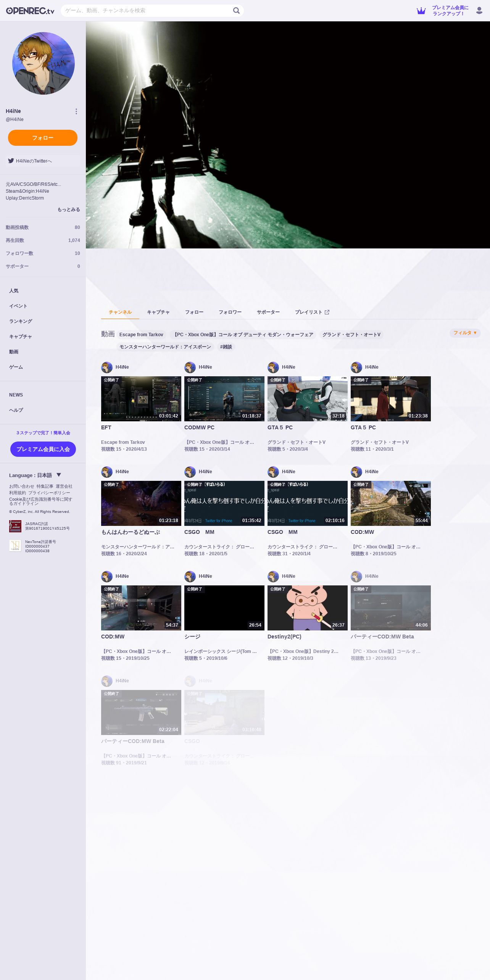
Task: Open the フィルタ dropdown
Action: 465,333
